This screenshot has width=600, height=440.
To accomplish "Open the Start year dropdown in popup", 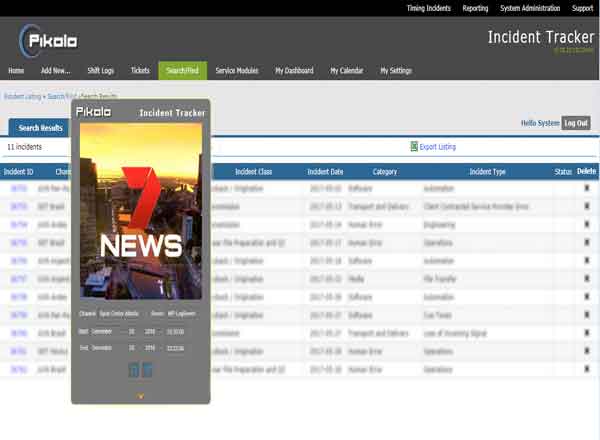I will (150, 331).
